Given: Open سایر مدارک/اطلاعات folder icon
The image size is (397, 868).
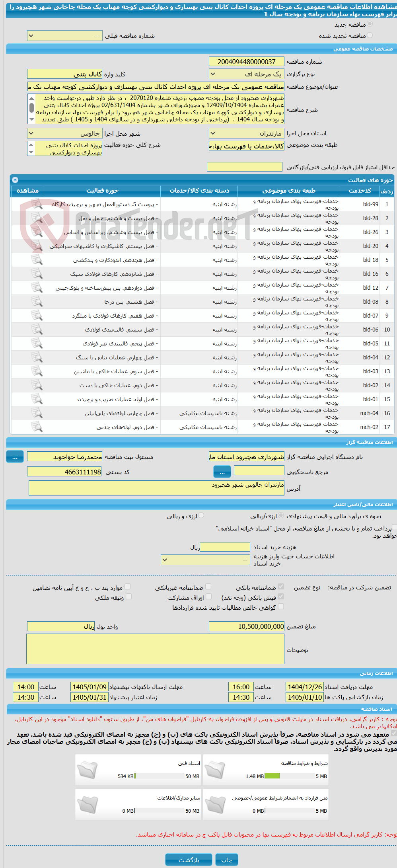Looking at the screenshot, I should [87, 804].
